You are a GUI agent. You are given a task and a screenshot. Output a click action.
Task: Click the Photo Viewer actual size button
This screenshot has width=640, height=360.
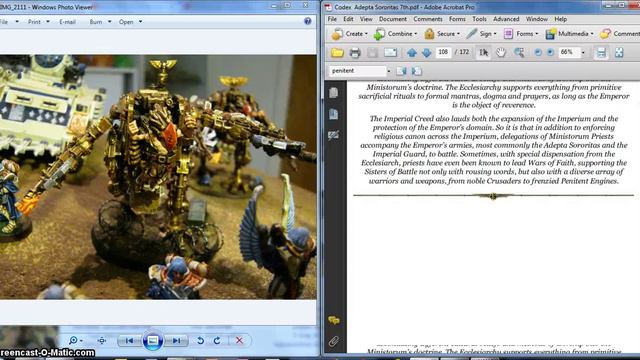click(102, 340)
